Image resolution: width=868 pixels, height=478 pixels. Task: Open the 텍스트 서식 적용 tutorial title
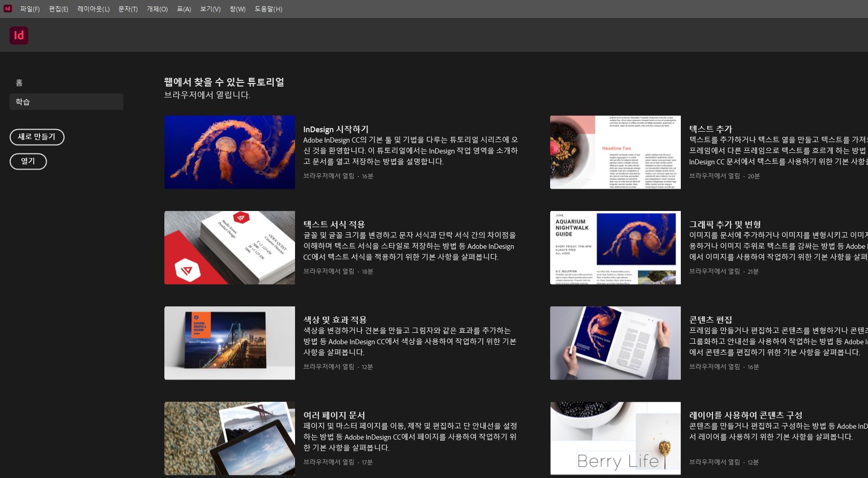tap(334, 224)
